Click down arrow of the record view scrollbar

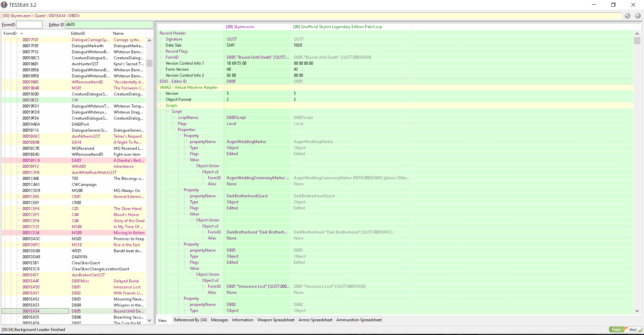point(637,311)
